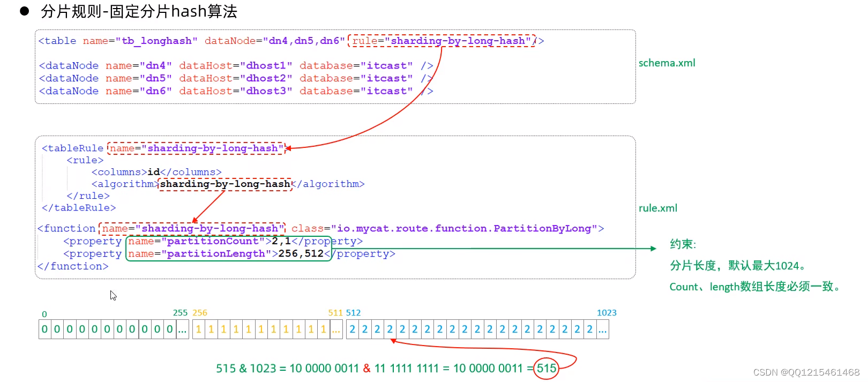Click the first cell of the 1 segment
The image size is (868, 382).
[199, 329]
